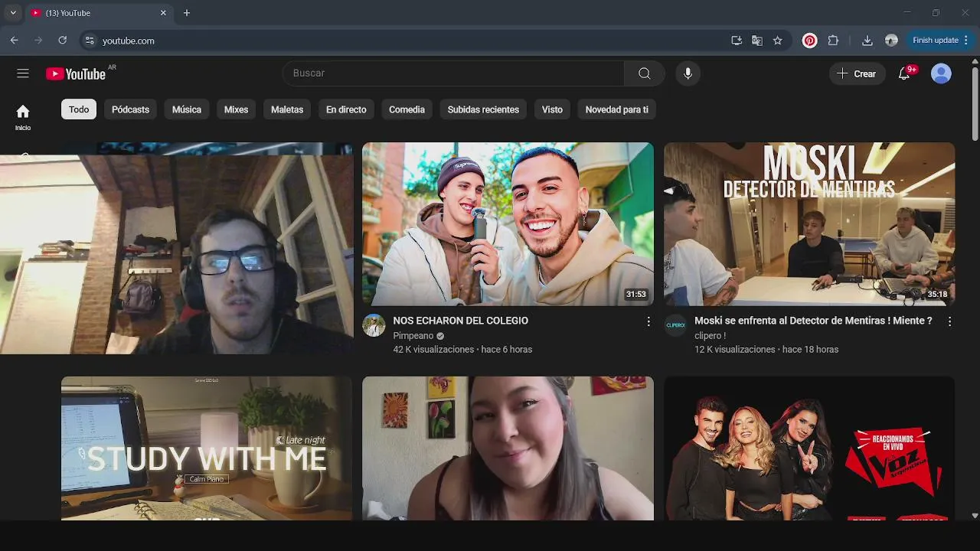Close the YouTube tab
The height and width of the screenshot is (551, 980).
coord(163,13)
